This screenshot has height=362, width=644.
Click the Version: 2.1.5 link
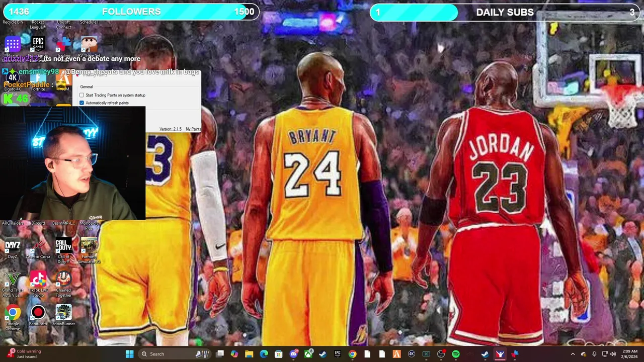pos(170,129)
